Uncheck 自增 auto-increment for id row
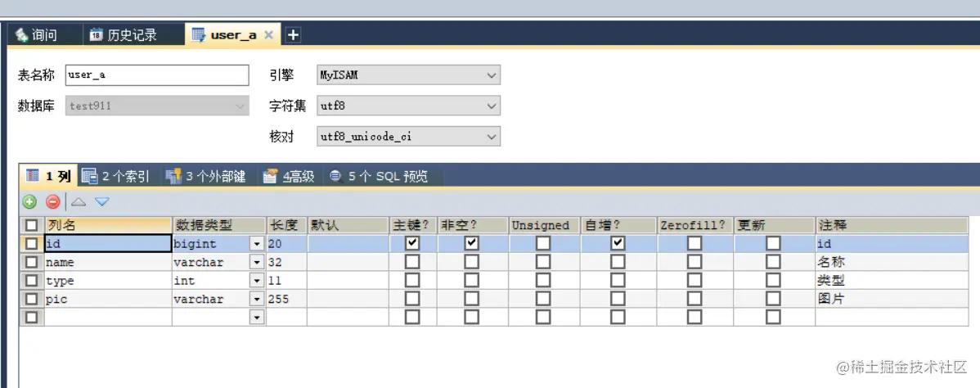 click(618, 243)
